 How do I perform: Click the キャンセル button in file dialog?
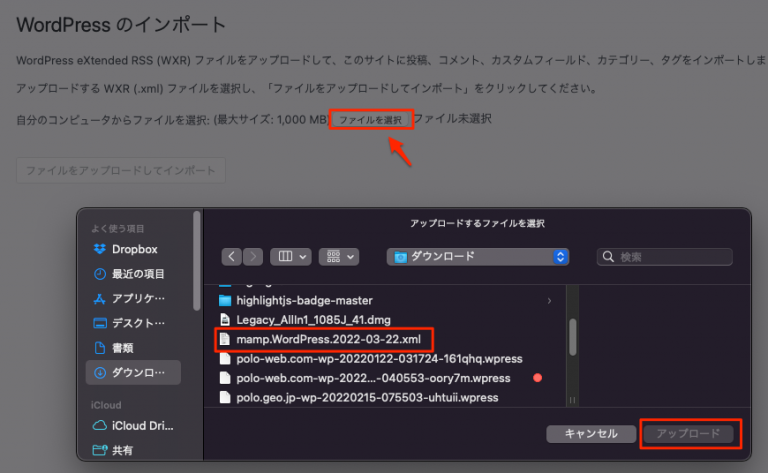click(x=591, y=433)
